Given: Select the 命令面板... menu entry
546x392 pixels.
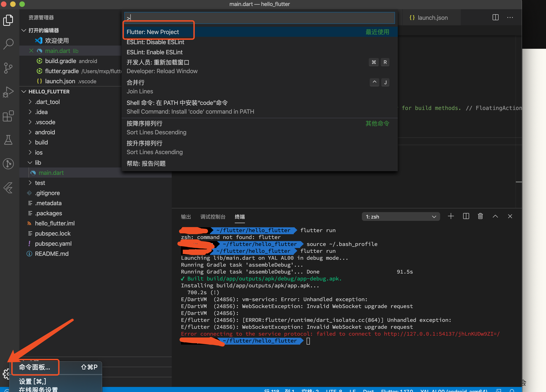Looking at the screenshot, I should (35, 367).
